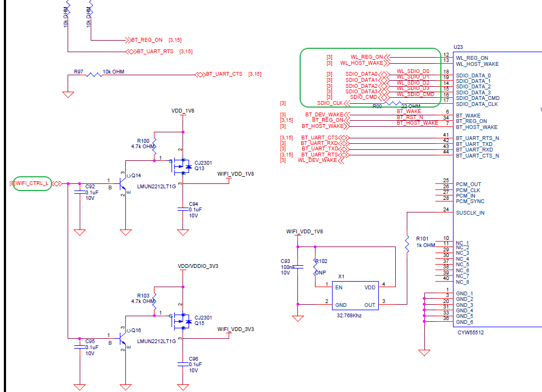This screenshot has height=392, width=542.
Task: Click the C93 100nF capacitor
Action: tap(297, 267)
